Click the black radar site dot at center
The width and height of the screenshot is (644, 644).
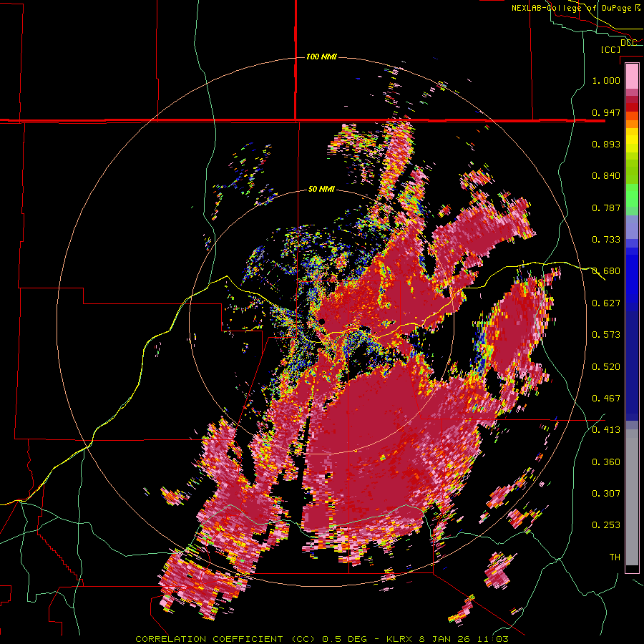322,321
